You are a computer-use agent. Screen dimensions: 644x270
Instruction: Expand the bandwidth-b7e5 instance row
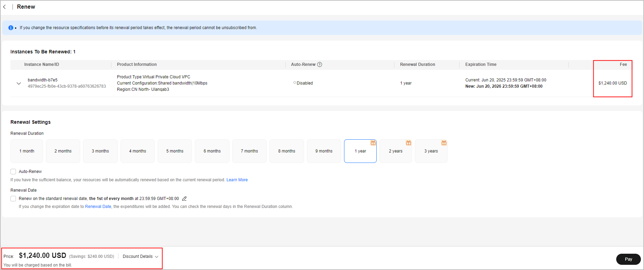pos(19,84)
